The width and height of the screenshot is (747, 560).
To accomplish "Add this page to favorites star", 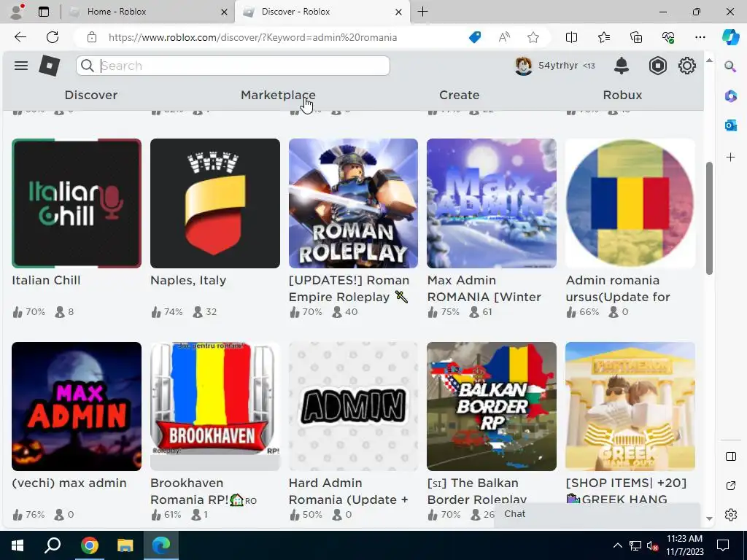I will tap(533, 37).
